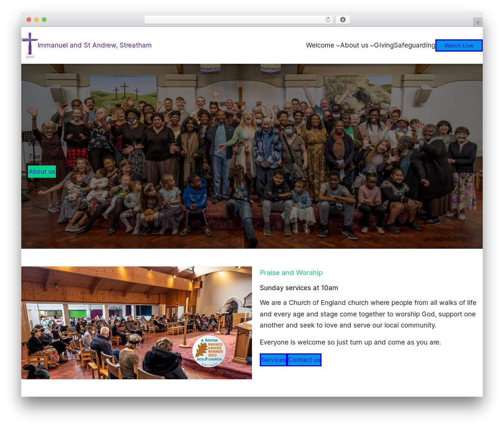The height and width of the screenshot is (427, 504).
Task: Click the Contact us button
Action: pyautogui.click(x=304, y=360)
